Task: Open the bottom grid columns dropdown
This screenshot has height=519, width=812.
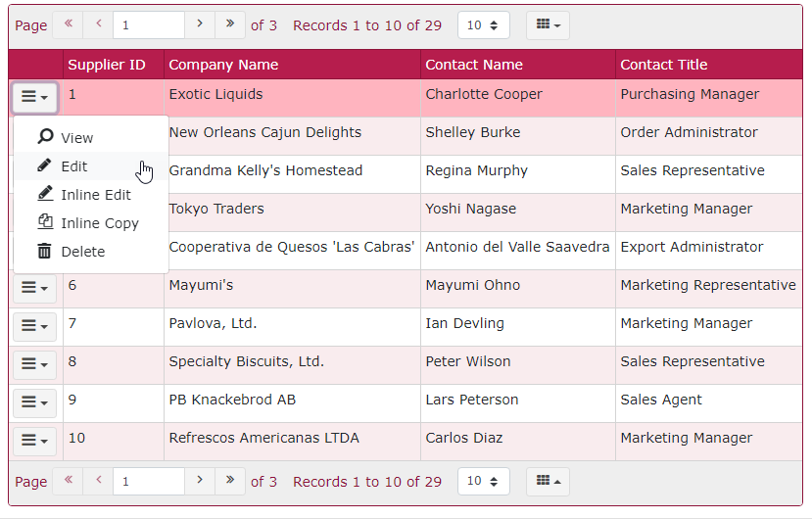Action: [x=548, y=482]
